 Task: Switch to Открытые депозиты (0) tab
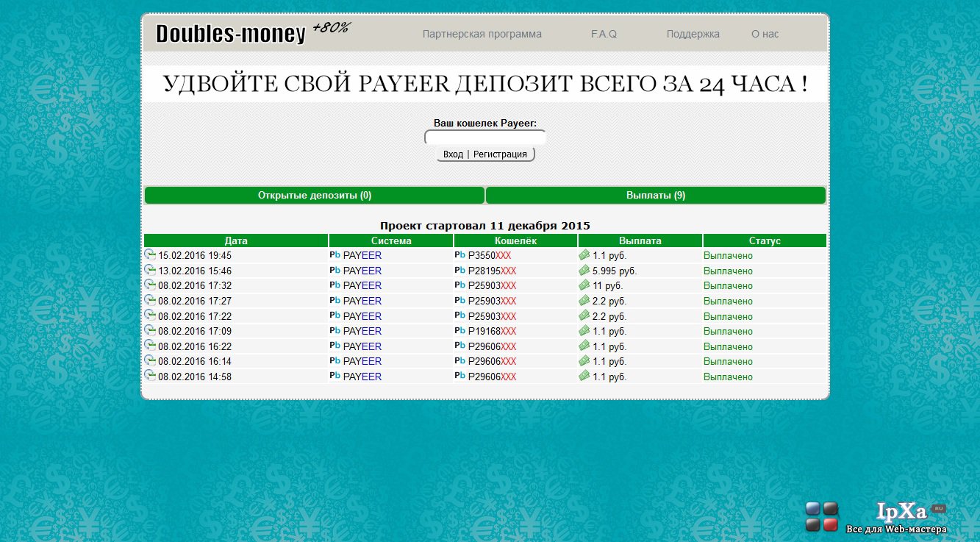315,195
